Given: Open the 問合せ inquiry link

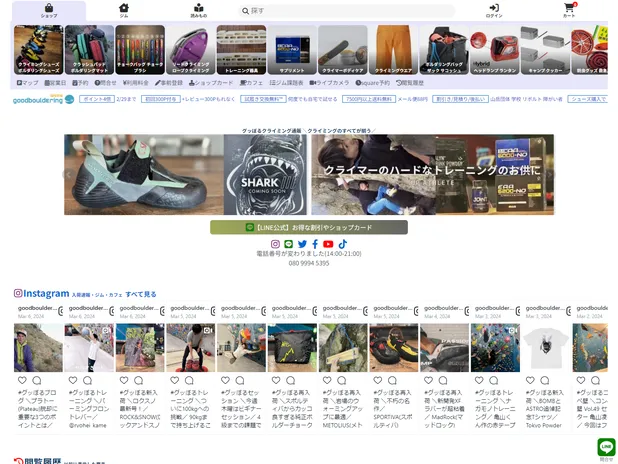Looking at the screenshot, I should [x=106, y=83].
